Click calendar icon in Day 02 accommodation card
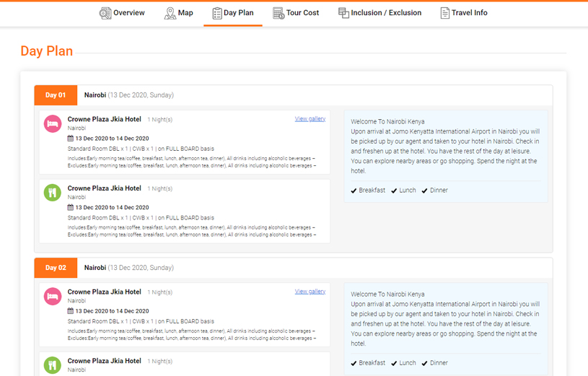The image size is (588, 376). point(71,311)
